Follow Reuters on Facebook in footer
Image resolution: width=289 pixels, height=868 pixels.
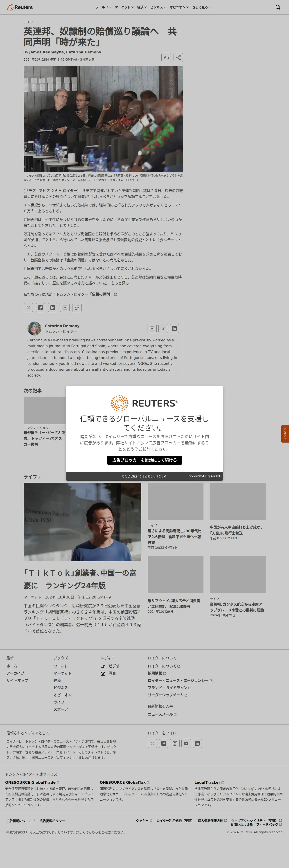(x=163, y=743)
